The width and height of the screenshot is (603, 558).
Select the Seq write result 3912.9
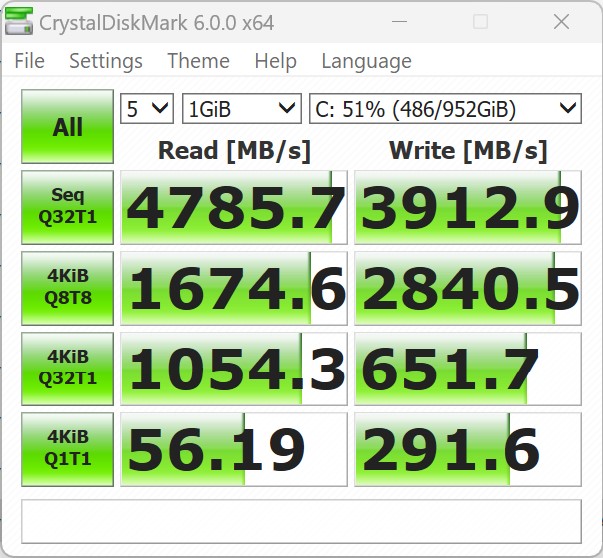(x=468, y=207)
